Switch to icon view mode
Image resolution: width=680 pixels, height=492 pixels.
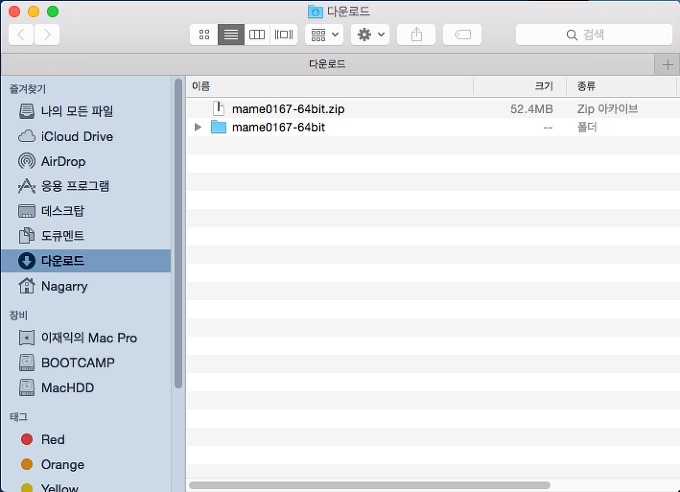(204, 34)
